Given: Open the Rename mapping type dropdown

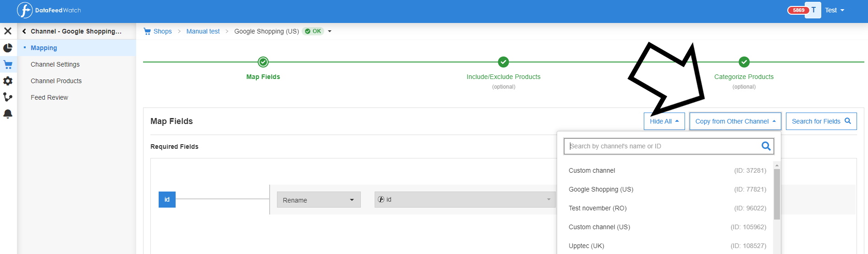Looking at the screenshot, I should click(x=319, y=200).
